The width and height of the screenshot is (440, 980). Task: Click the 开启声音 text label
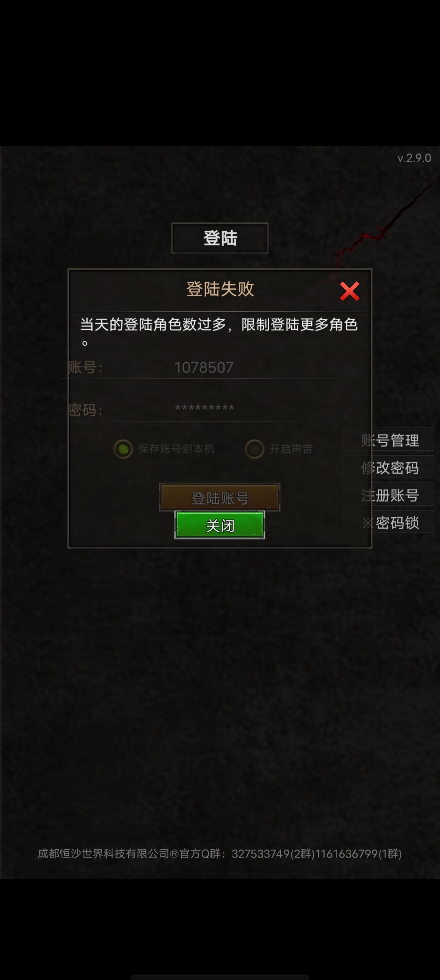tap(291, 449)
